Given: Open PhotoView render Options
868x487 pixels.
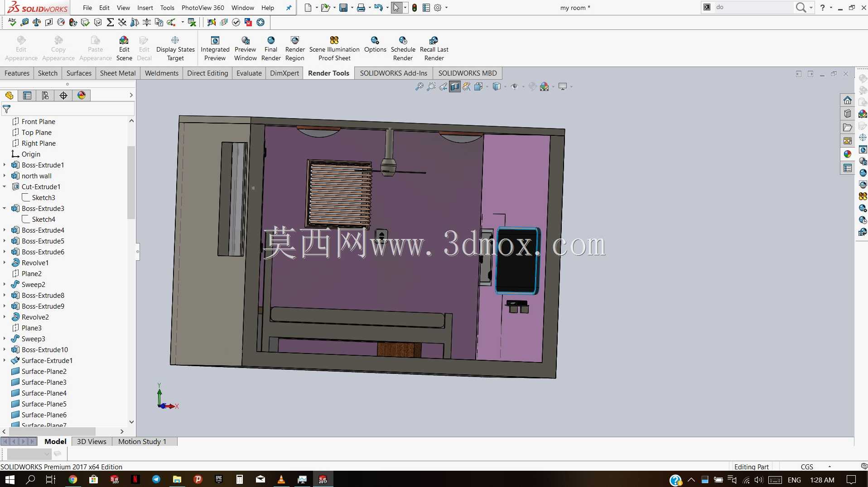Looking at the screenshot, I should [375, 44].
